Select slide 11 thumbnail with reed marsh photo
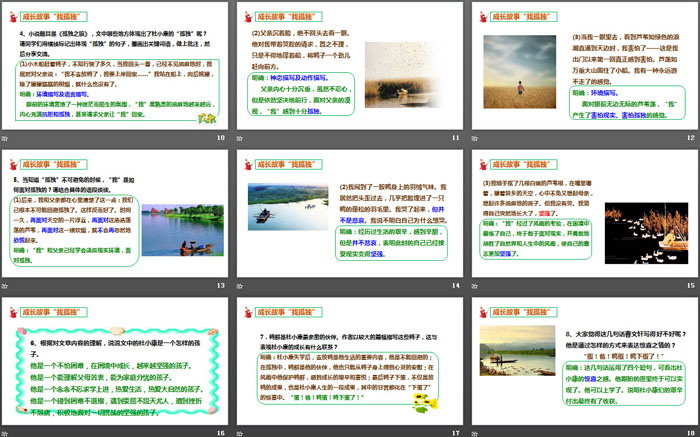This screenshot has width=700, height=437. (x=350, y=66)
